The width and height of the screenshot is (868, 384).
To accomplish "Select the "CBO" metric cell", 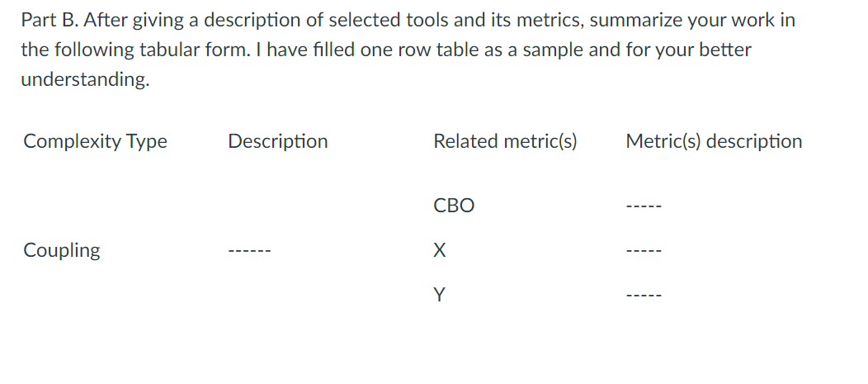I will click(x=454, y=206).
